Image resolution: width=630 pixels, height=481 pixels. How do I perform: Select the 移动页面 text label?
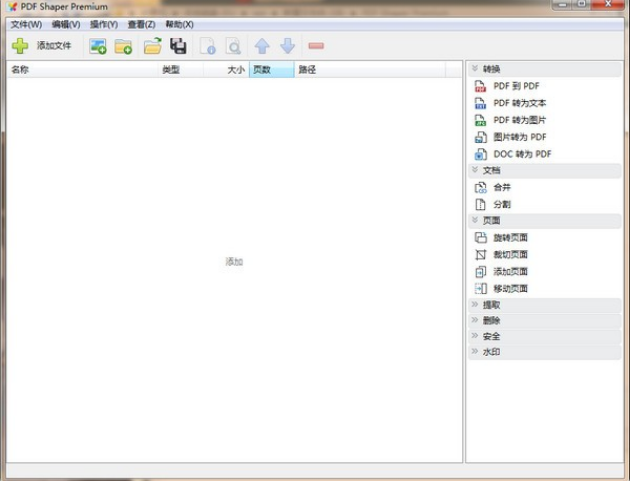[510, 289]
